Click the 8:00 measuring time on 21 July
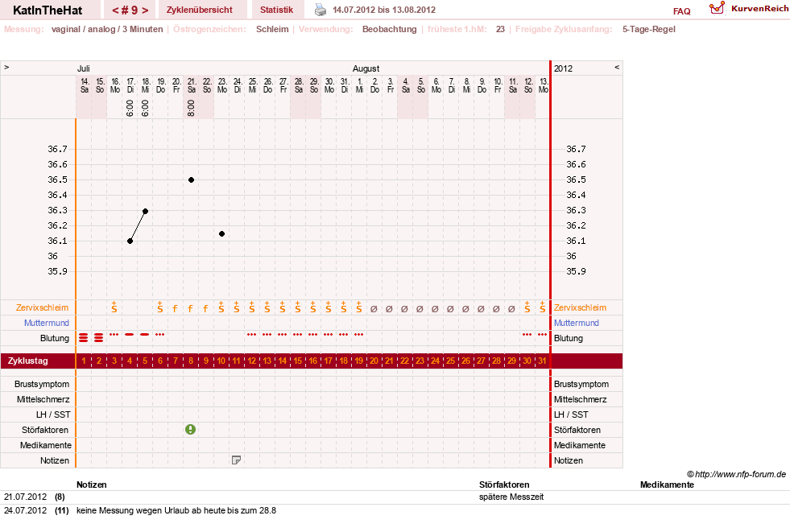The image size is (790, 532). tap(191, 108)
